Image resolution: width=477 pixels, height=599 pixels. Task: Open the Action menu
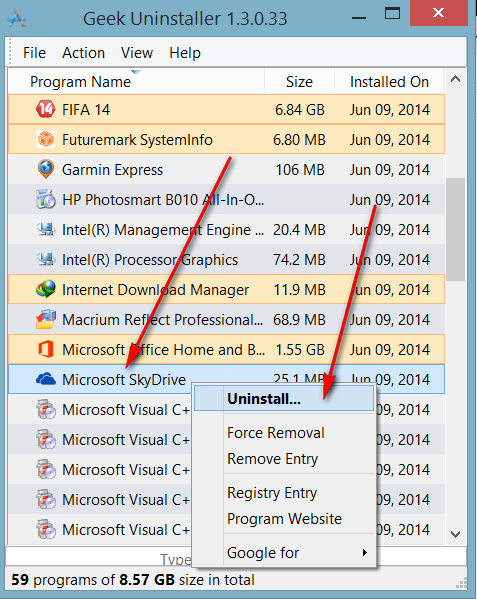click(x=83, y=53)
